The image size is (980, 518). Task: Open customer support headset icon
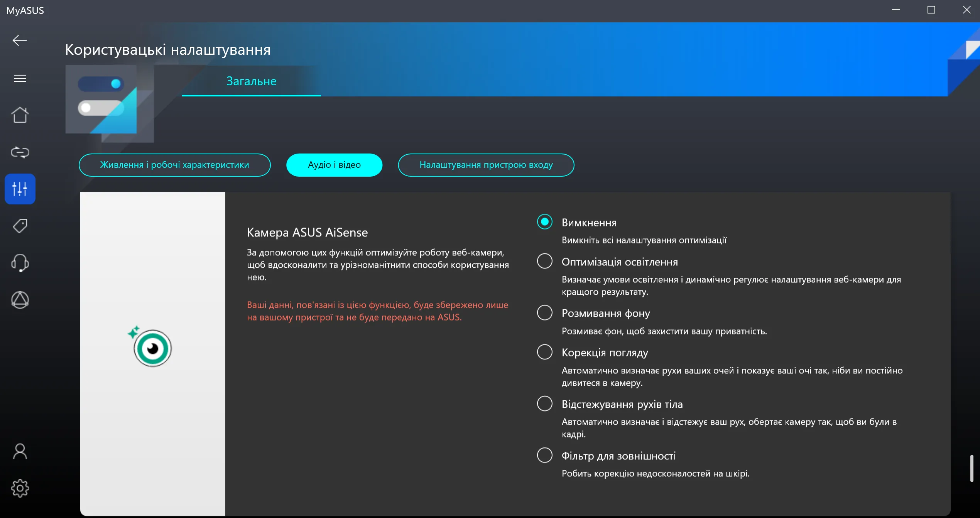click(x=20, y=263)
